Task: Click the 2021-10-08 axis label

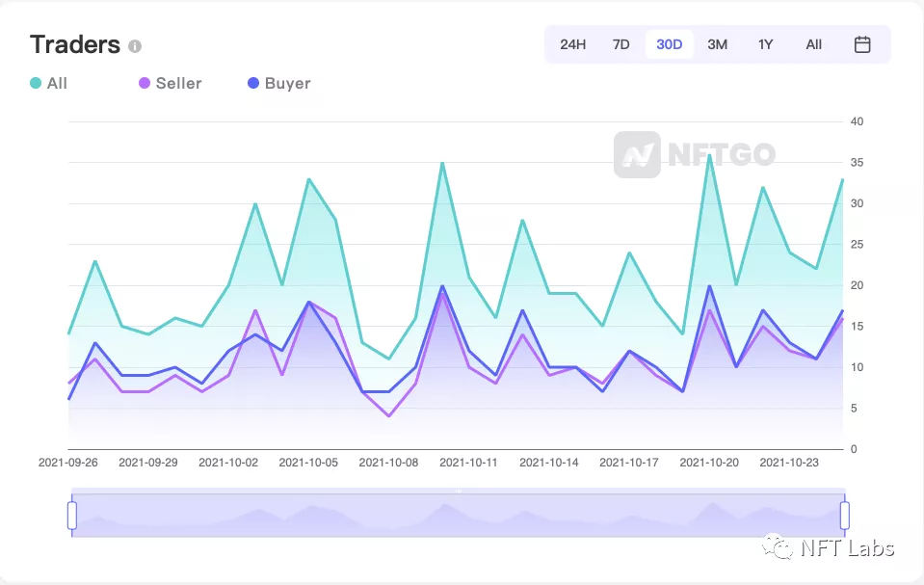Action: tap(388, 463)
